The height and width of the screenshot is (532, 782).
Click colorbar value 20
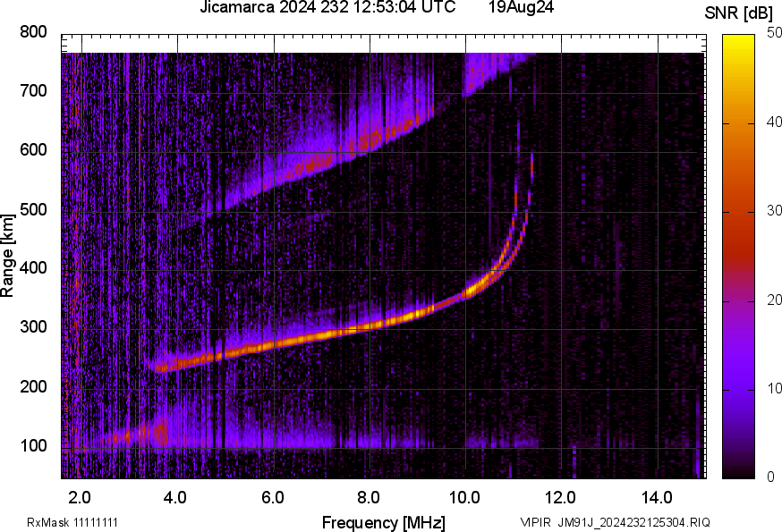(x=774, y=300)
